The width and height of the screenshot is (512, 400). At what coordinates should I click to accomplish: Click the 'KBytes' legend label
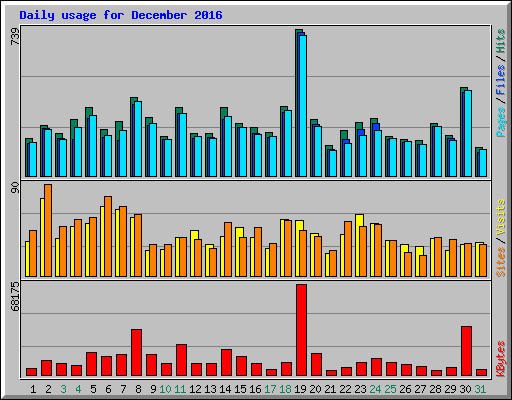501,359
